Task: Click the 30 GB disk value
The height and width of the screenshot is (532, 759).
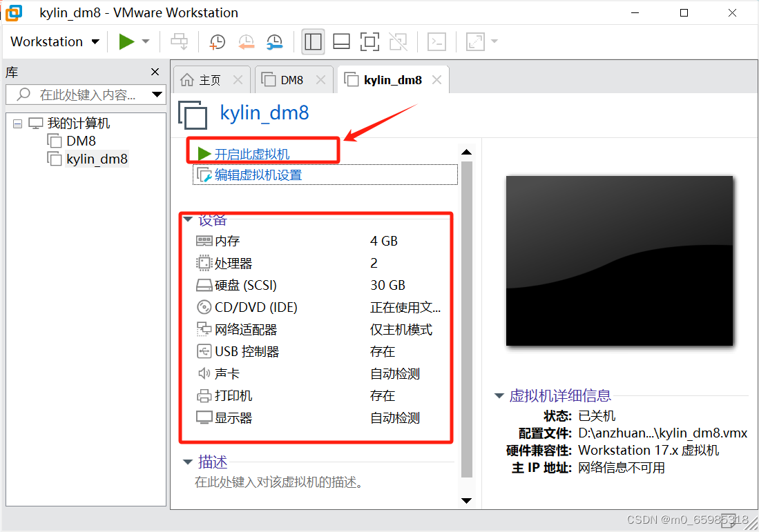Action: pos(387,286)
